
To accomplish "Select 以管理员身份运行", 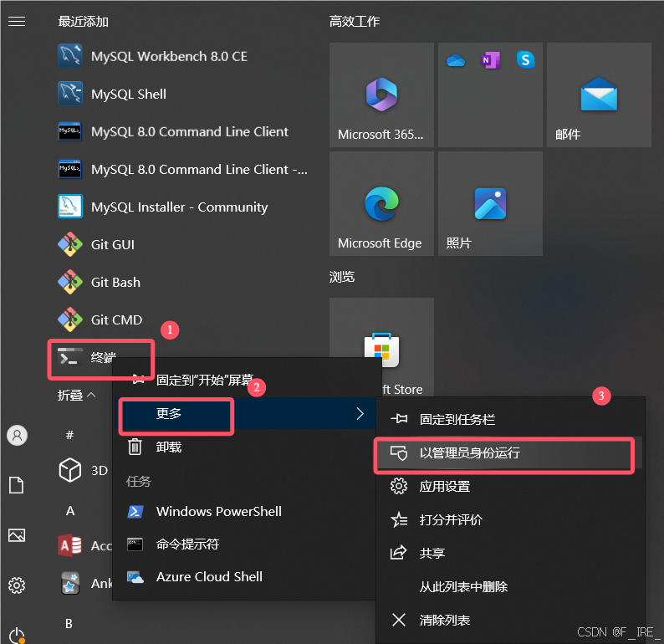I will (x=510, y=453).
